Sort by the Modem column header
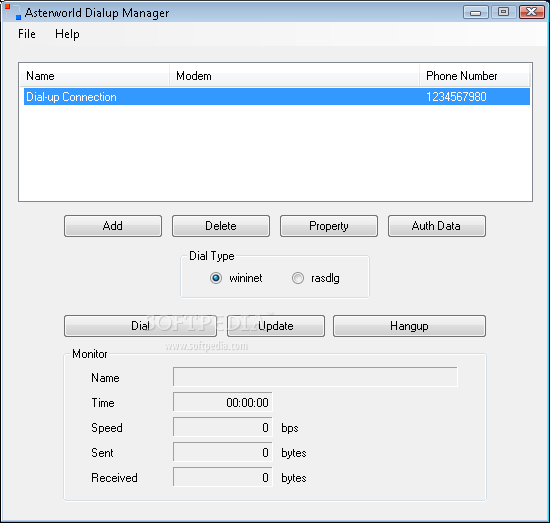Screen dimensions: 550x523 [294, 76]
